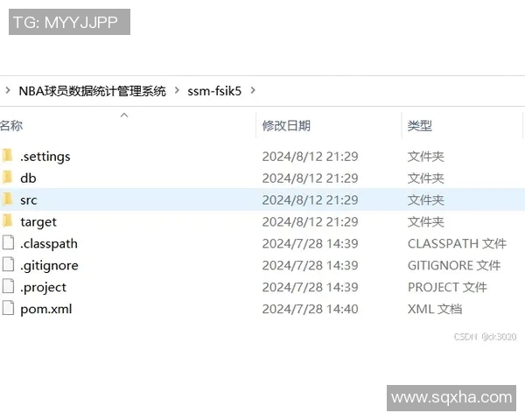Select the .settings folder icon

coord(7,156)
